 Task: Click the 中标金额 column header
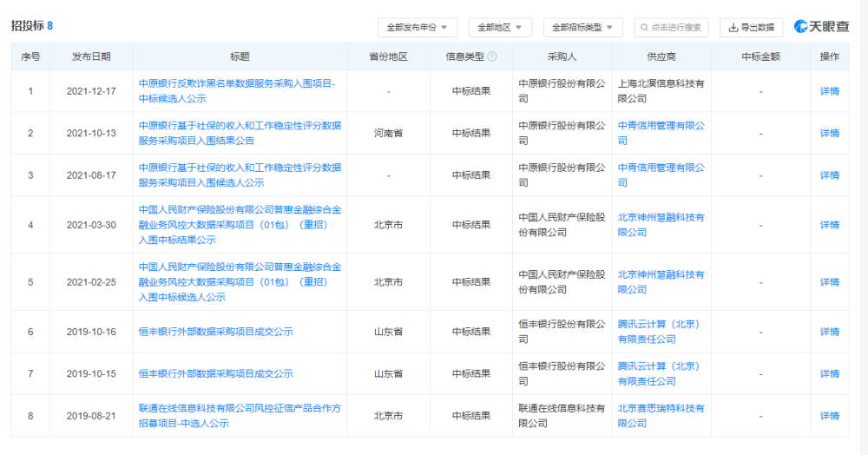click(760, 56)
